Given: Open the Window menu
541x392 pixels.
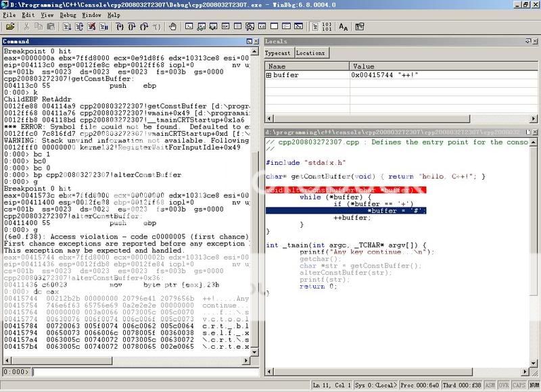Looking at the screenshot, I should point(91,15).
